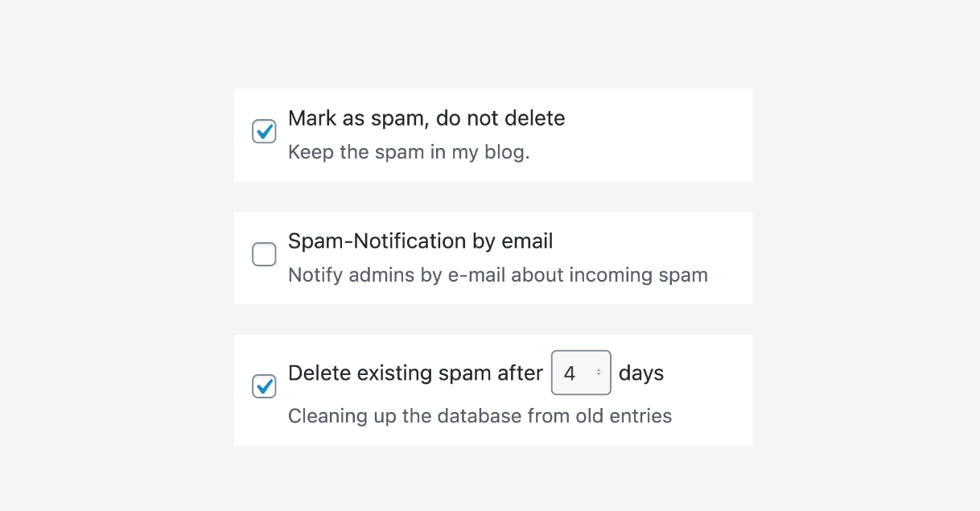
Task: Click the blue checkmark beside "Mark as spam"
Action: tap(264, 131)
